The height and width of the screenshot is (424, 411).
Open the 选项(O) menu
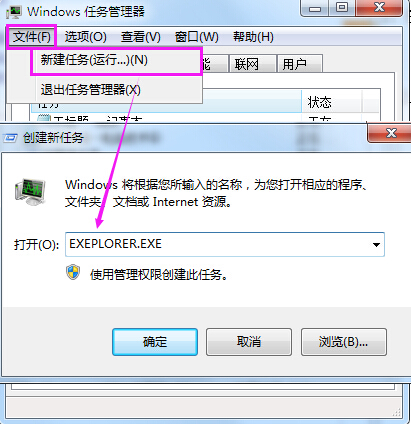(86, 37)
